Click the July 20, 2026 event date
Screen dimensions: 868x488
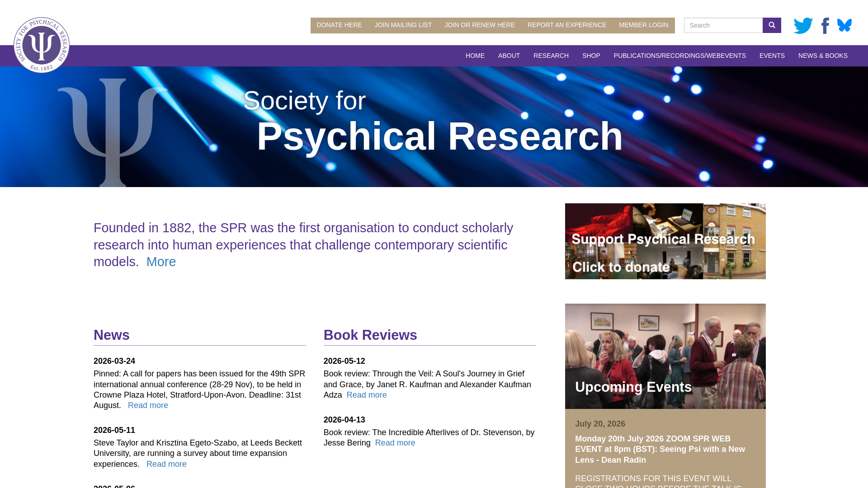tap(600, 424)
